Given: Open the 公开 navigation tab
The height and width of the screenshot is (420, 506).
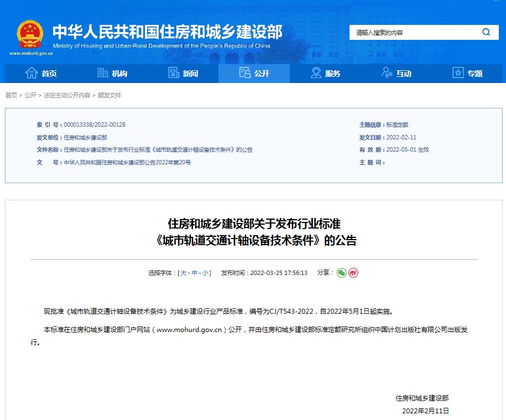Looking at the screenshot, I should click(x=254, y=73).
